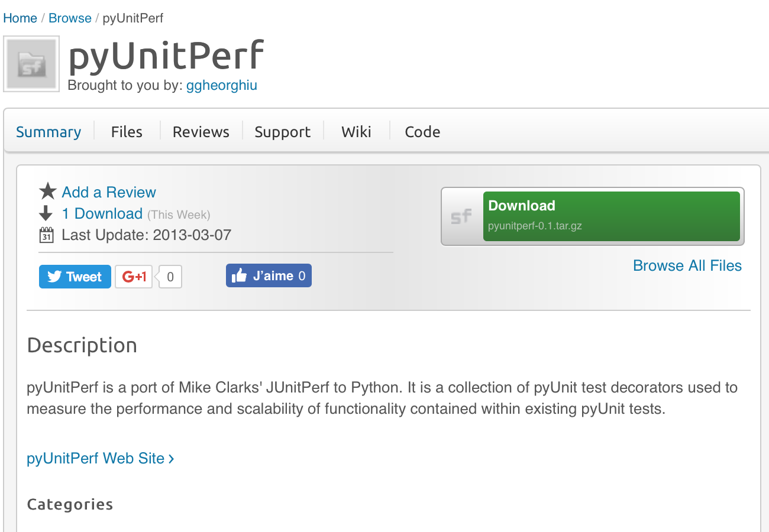The height and width of the screenshot is (532, 769).
Task: Switch to the Code tab
Action: click(x=422, y=132)
